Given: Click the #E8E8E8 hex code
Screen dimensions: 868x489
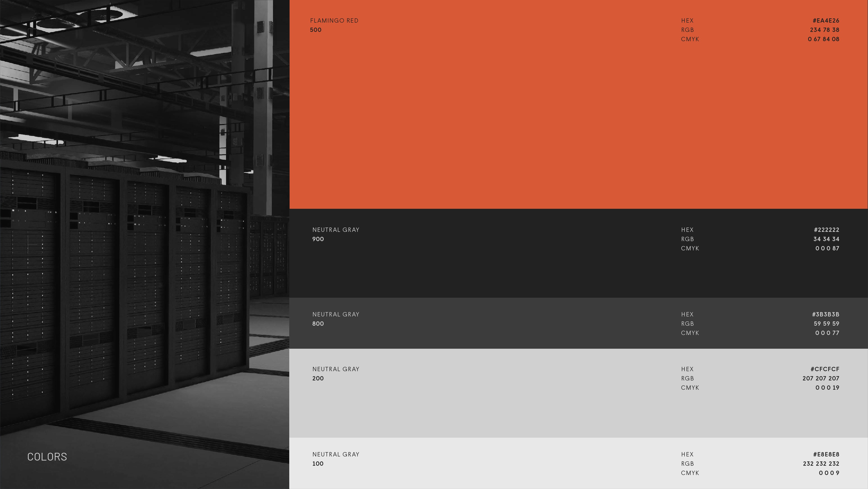Looking at the screenshot, I should (826, 454).
